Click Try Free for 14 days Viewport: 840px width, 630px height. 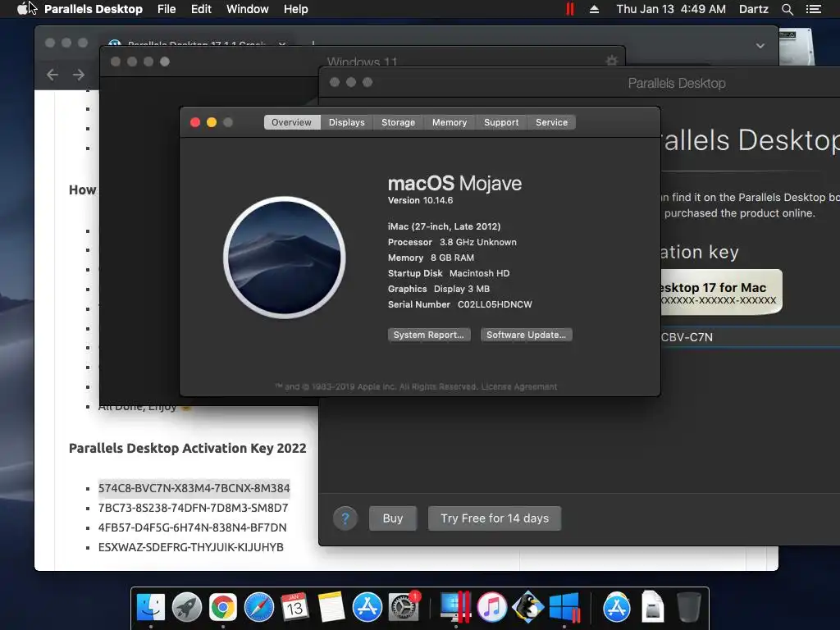click(x=495, y=518)
